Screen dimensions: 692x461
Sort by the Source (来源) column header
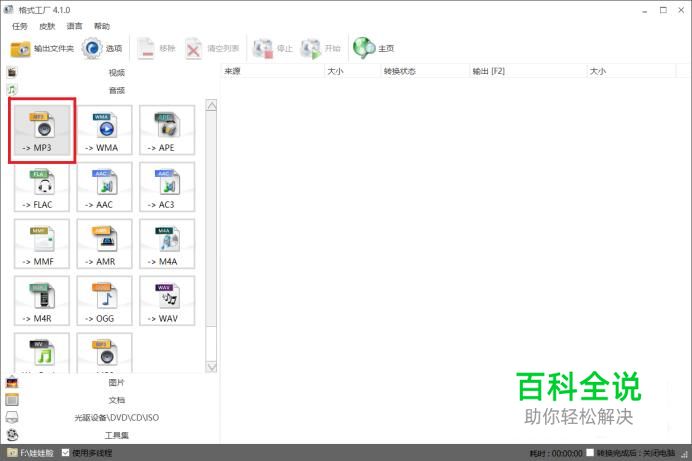[272, 71]
